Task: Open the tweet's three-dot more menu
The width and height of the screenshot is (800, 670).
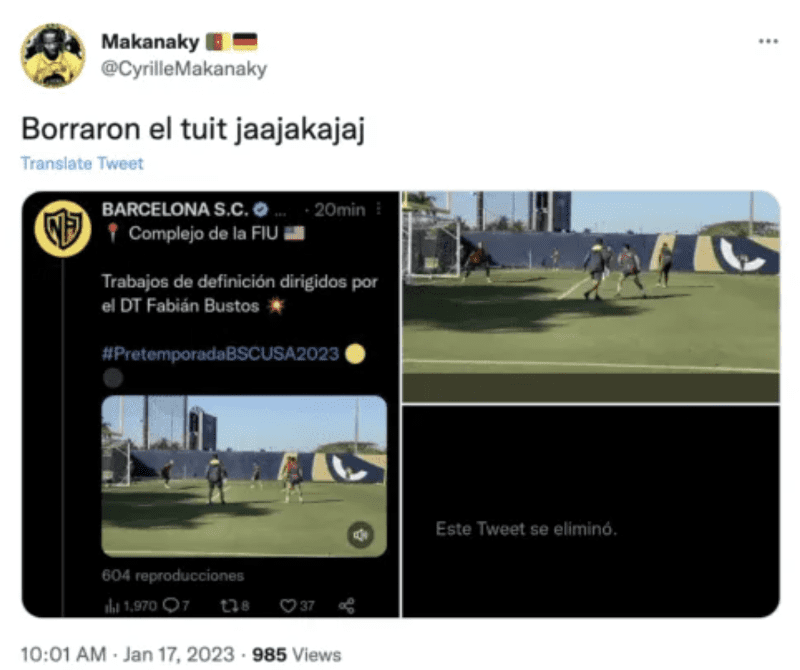Action: (768, 41)
